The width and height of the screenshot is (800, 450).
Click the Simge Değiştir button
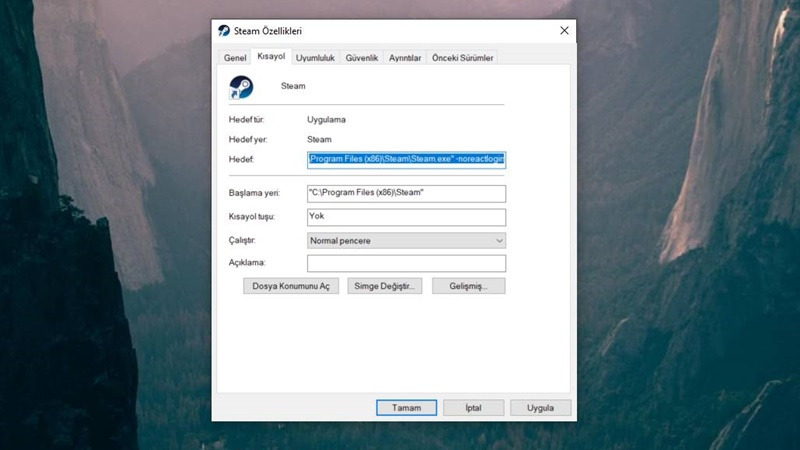tap(385, 286)
